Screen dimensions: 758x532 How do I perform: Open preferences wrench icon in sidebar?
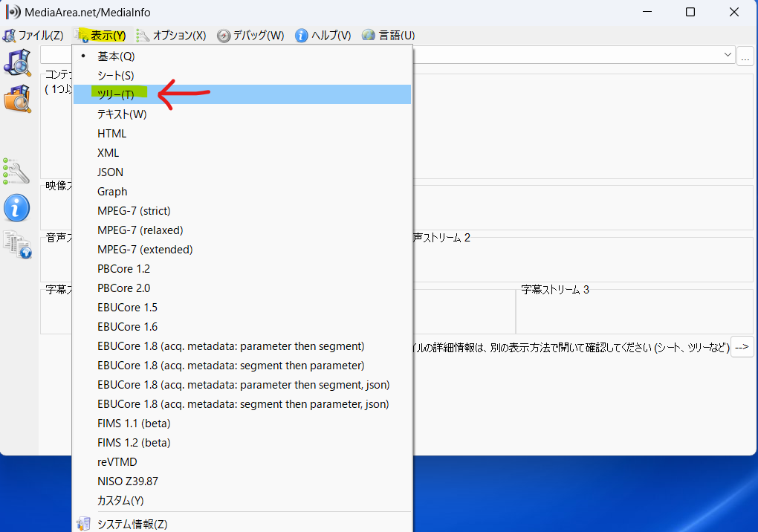(x=16, y=172)
